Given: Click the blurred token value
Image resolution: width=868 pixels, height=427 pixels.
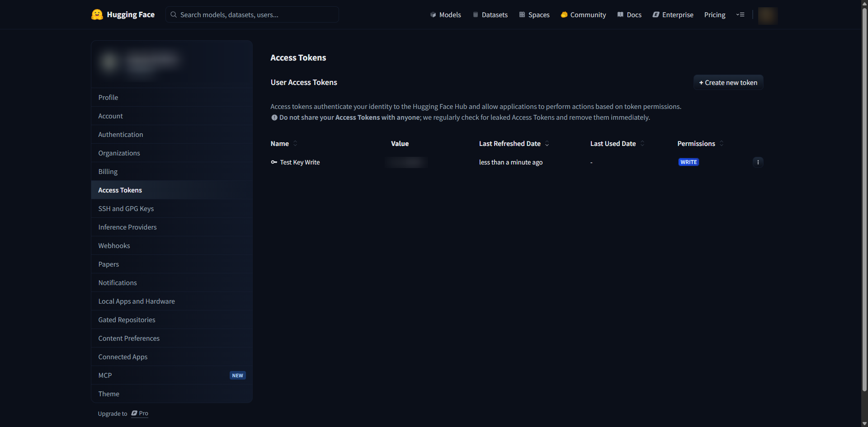Looking at the screenshot, I should point(407,162).
